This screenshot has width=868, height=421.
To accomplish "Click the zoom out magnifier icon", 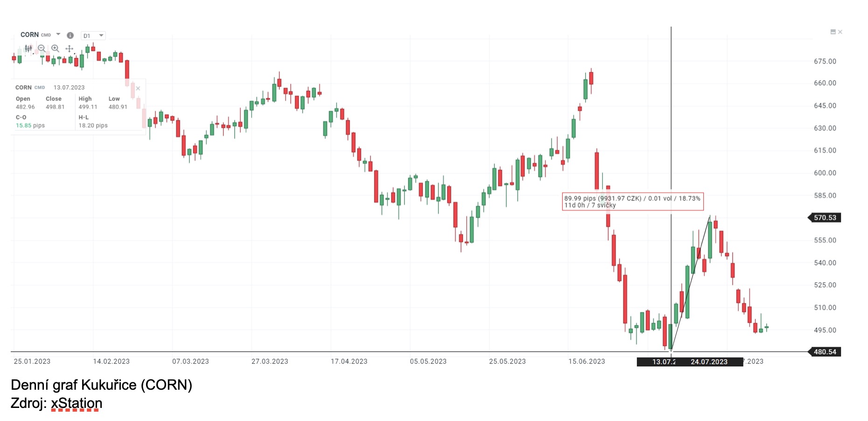I will [41, 49].
